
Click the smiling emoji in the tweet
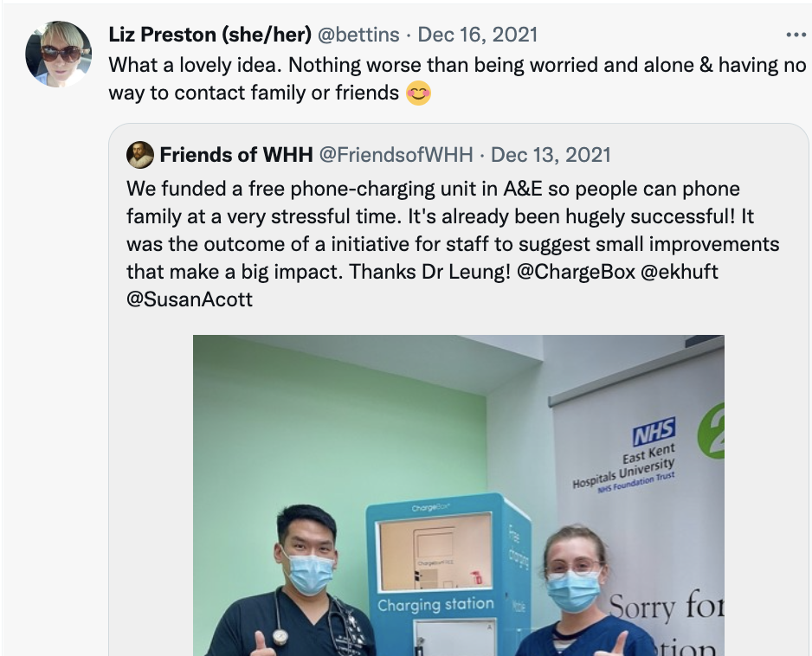(x=418, y=93)
